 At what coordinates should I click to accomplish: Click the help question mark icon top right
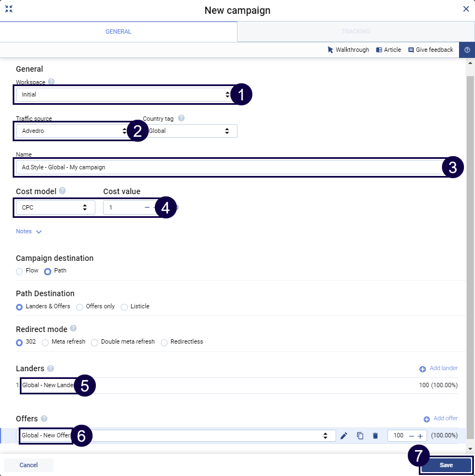point(467,50)
